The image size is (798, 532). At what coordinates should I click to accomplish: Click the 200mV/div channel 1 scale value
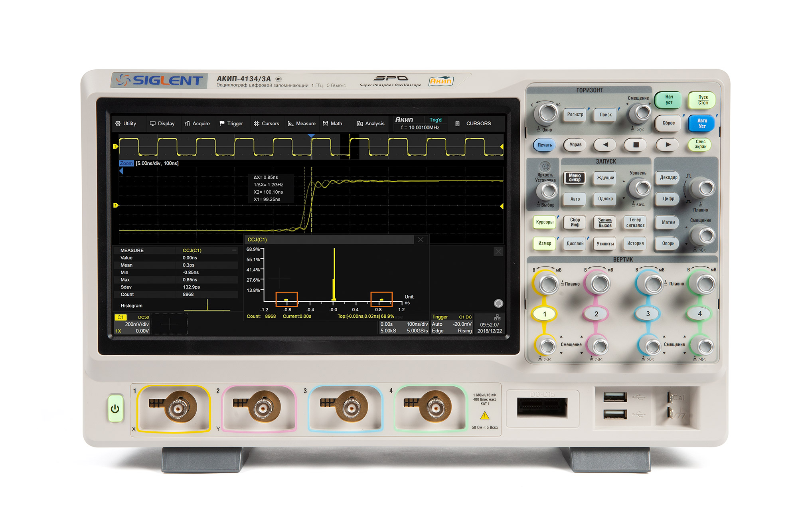click(136, 324)
